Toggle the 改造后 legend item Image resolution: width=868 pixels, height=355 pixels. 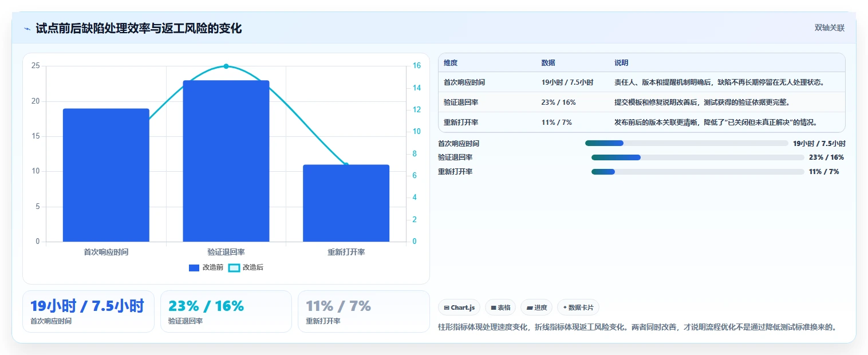[x=246, y=267]
